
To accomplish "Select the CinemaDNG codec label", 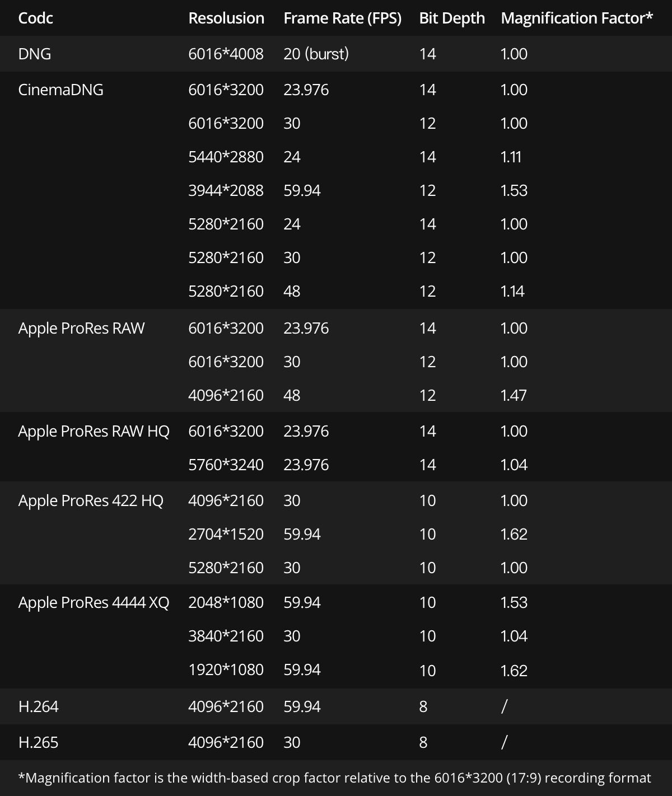I will click(60, 90).
